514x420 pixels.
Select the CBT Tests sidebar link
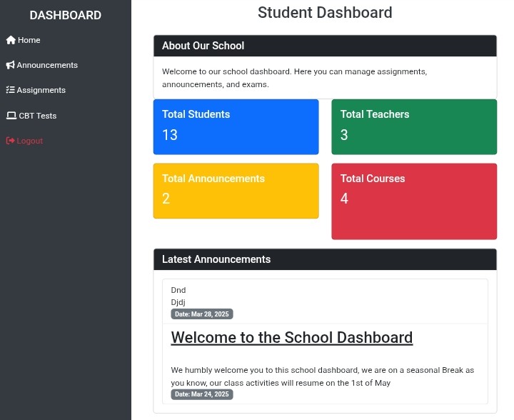38,116
